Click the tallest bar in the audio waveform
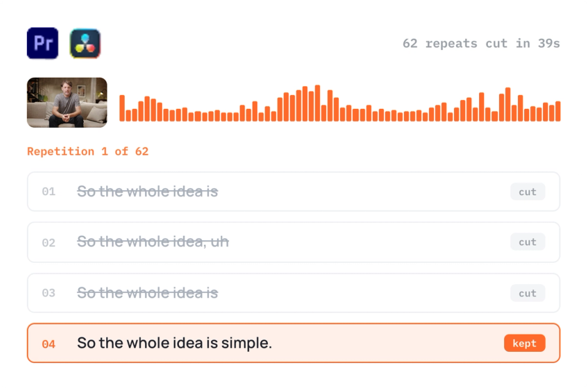Screen dimensions: 588x388 [317, 103]
